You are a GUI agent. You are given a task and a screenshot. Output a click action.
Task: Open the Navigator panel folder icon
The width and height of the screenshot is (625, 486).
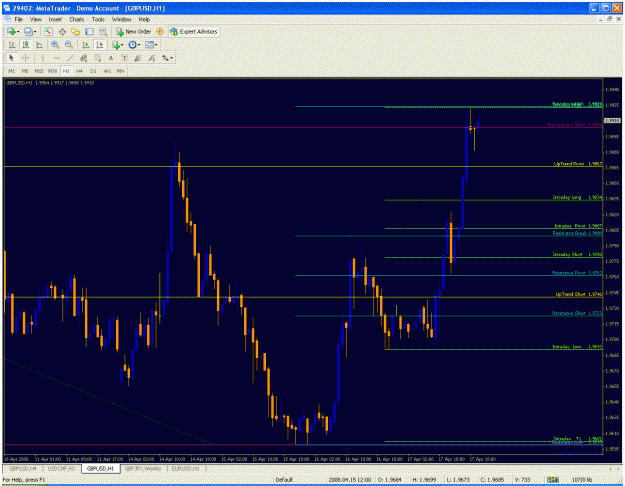(x=76, y=31)
